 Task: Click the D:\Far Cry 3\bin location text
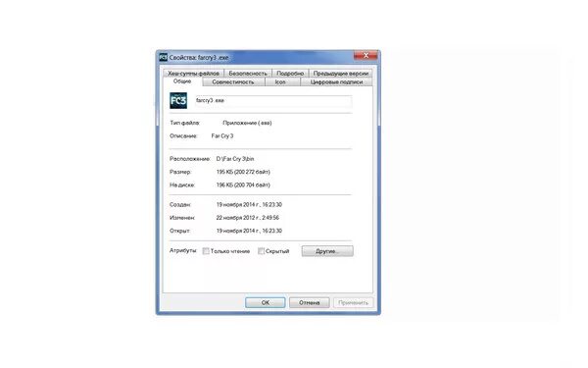point(235,159)
